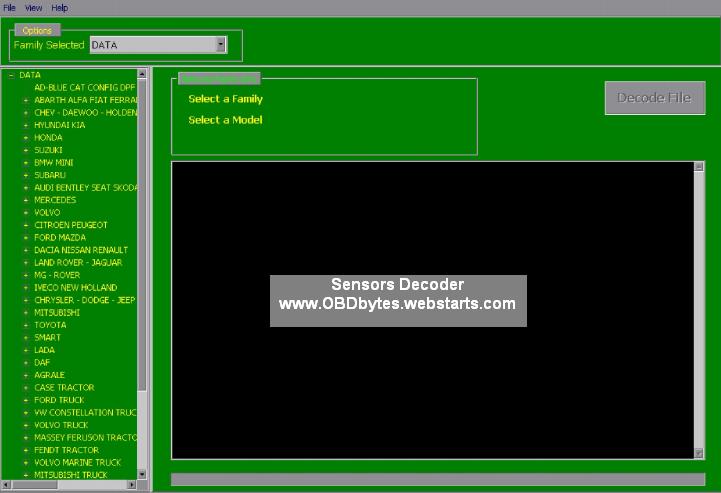The width and height of the screenshot is (721, 493).
Task: Collapse the DATA root tree node
Action: coord(11,75)
